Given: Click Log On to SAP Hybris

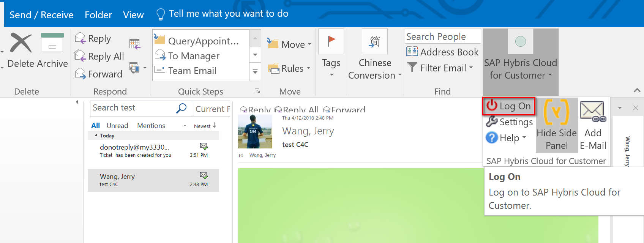Looking at the screenshot, I should tap(509, 106).
